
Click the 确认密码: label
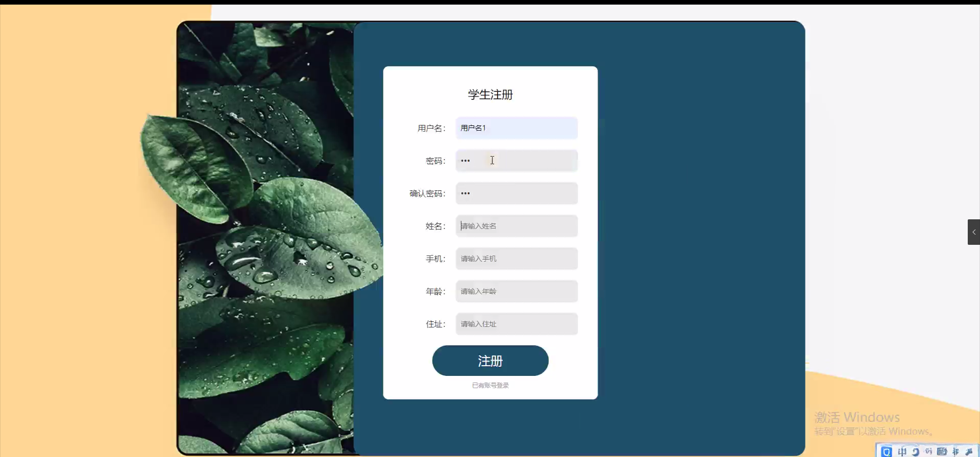[x=427, y=194]
